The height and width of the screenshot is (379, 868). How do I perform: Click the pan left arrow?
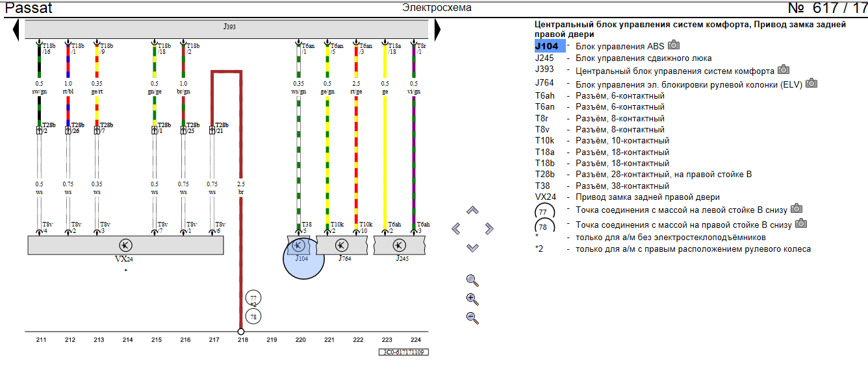pyautogui.click(x=455, y=228)
